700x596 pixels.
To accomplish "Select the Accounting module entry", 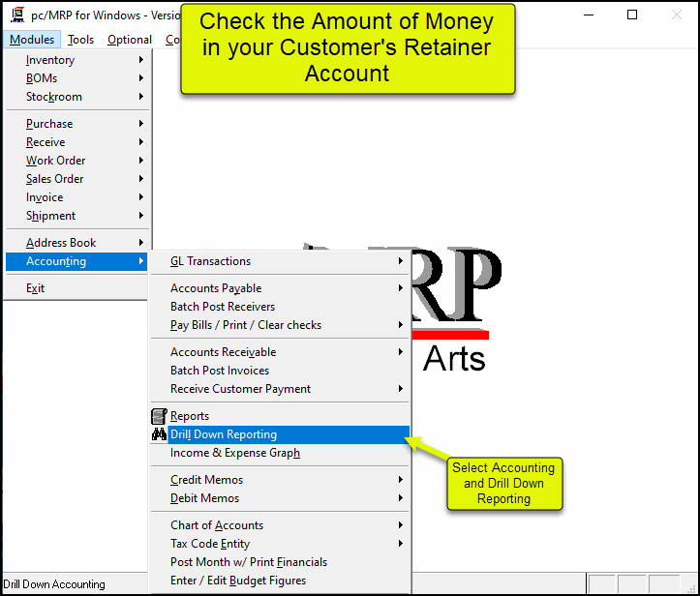I will click(76, 261).
